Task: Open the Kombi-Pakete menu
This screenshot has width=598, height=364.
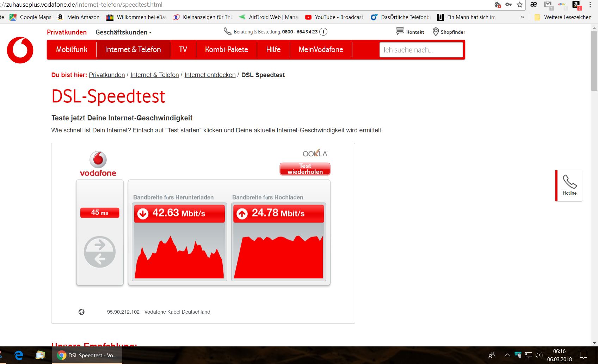Action: (x=227, y=50)
